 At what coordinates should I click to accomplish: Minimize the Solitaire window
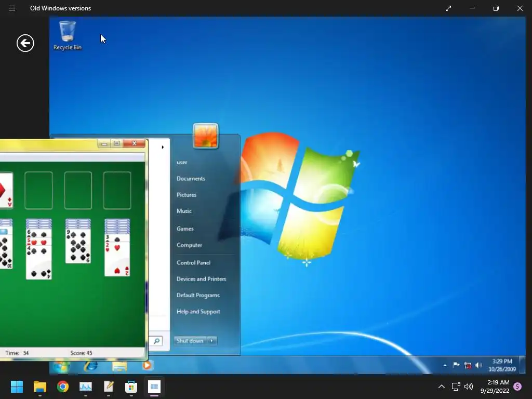[x=104, y=144]
